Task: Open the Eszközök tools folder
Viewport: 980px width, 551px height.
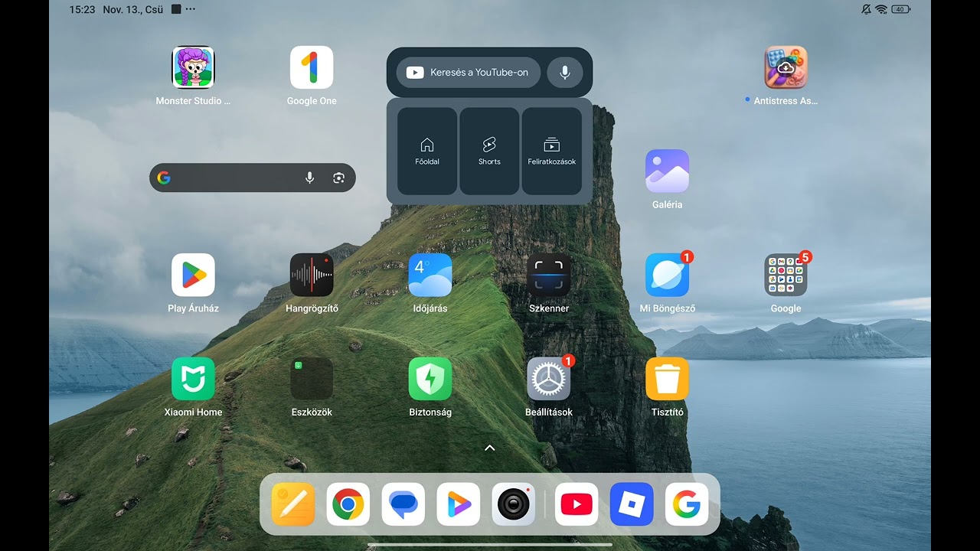Action: coord(312,378)
